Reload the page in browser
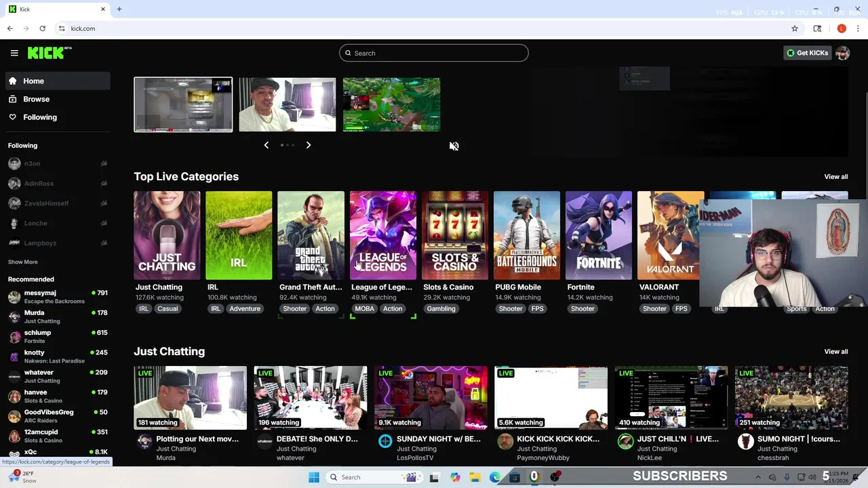868x488 pixels. point(42,28)
